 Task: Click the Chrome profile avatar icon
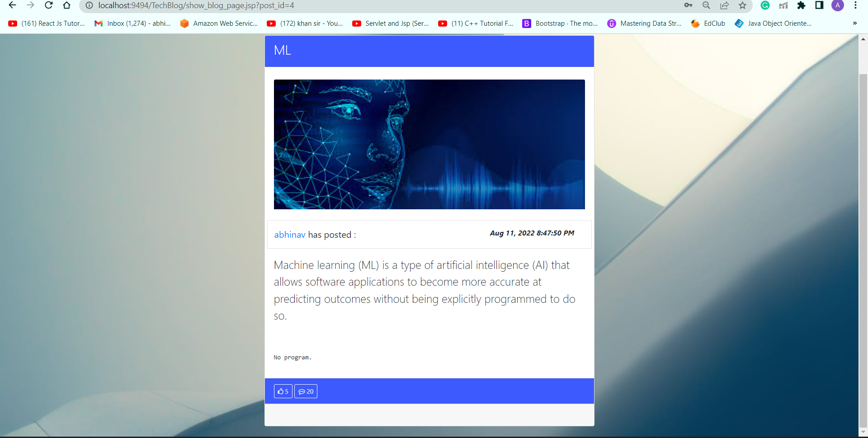pos(838,6)
